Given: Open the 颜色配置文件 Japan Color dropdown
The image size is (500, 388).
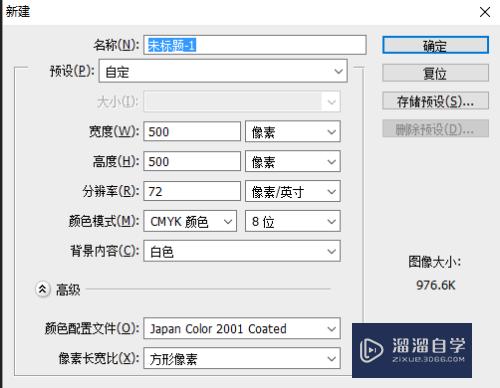Looking at the screenshot, I should pos(242,329).
